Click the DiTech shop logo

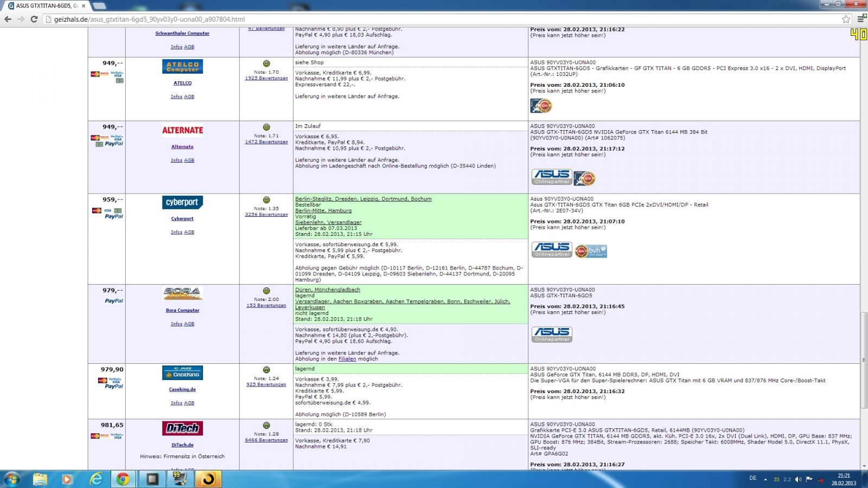tap(182, 428)
